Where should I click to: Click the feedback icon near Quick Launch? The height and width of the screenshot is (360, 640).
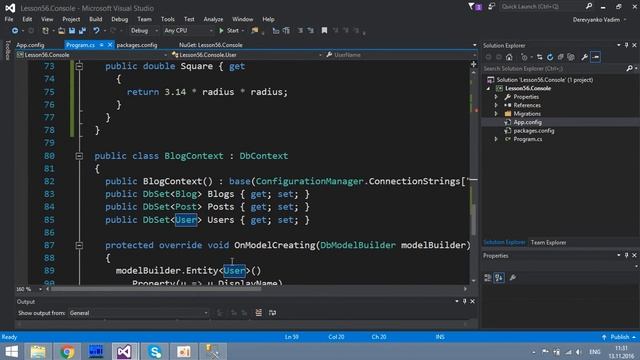click(491, 7)
